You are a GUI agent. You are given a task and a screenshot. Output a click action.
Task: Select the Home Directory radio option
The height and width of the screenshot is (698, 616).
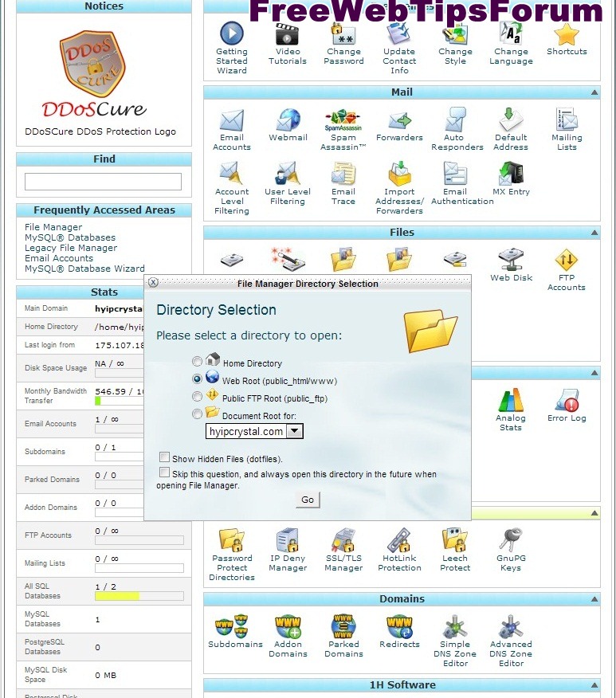pos(197,361)
